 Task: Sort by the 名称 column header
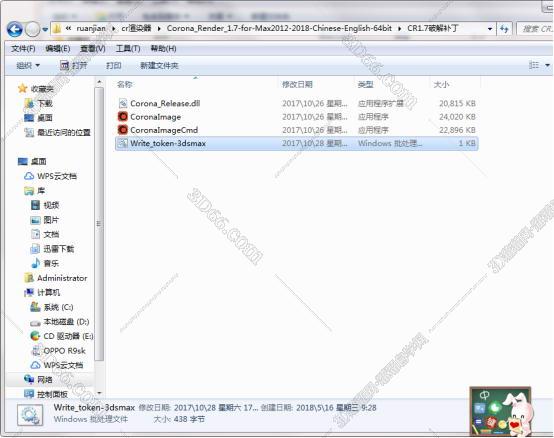[x=124, y=84]
